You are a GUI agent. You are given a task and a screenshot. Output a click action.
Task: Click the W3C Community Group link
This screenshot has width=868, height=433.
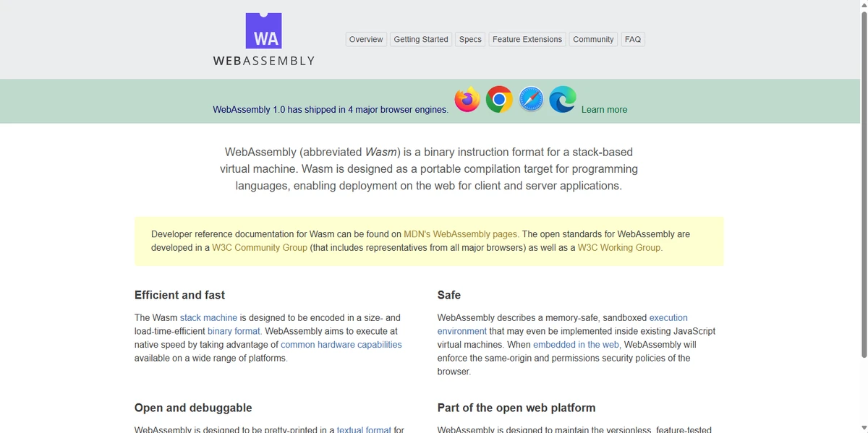258,247
